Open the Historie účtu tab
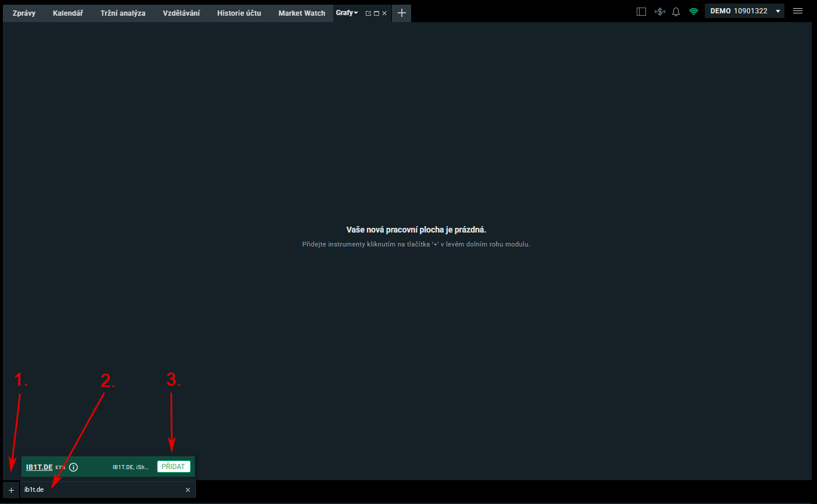The image size is (817, 504). [x=239, y=13]
